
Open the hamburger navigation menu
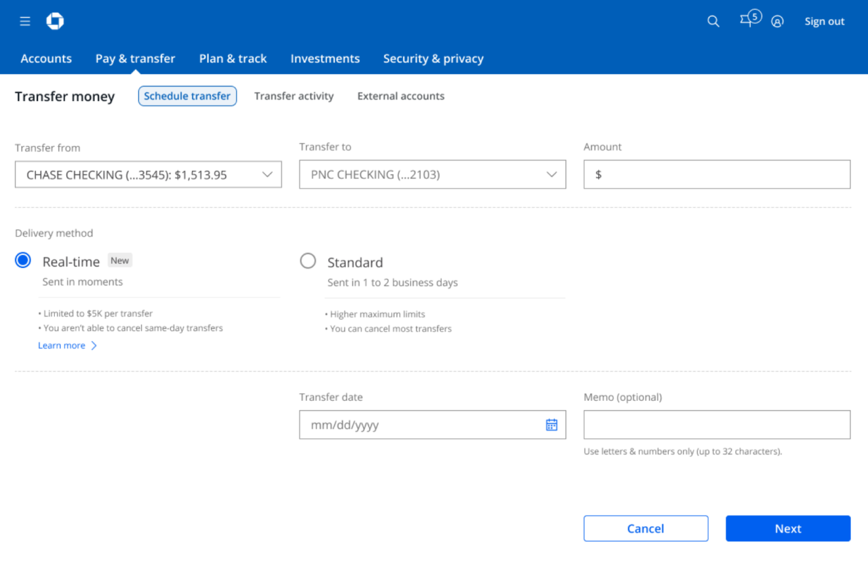pos(25,22)
